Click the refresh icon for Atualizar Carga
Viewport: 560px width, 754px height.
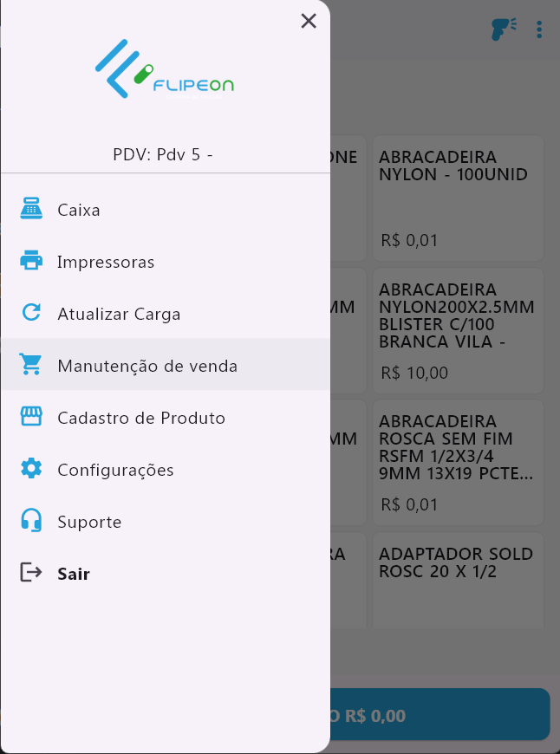point(31,313)
